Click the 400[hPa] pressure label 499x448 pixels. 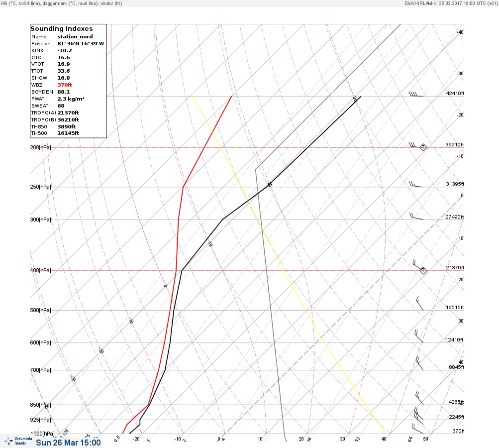[40, 271]
